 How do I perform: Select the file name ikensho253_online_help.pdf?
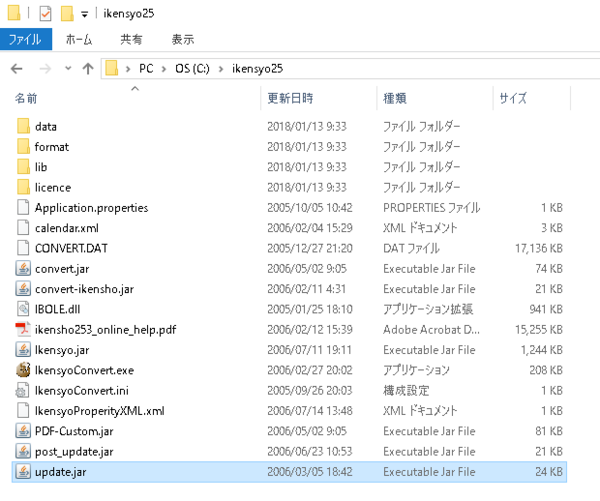(x=106, y=330)
